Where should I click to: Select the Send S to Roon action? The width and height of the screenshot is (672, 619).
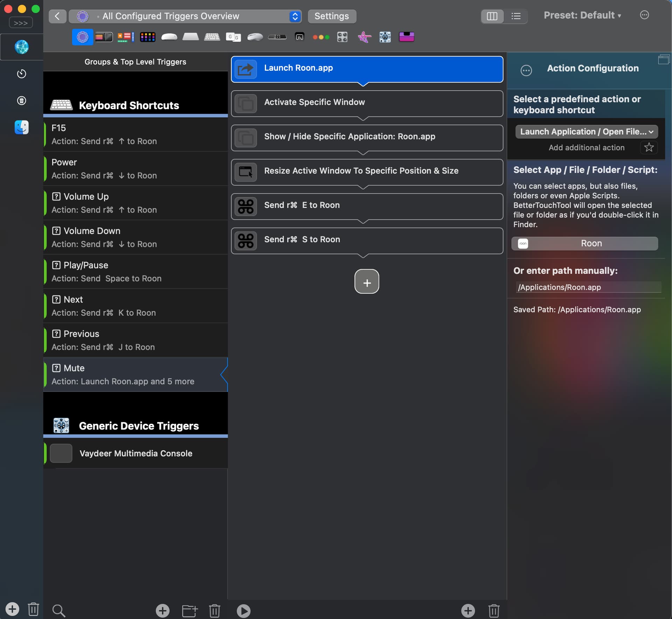[367, 241]
